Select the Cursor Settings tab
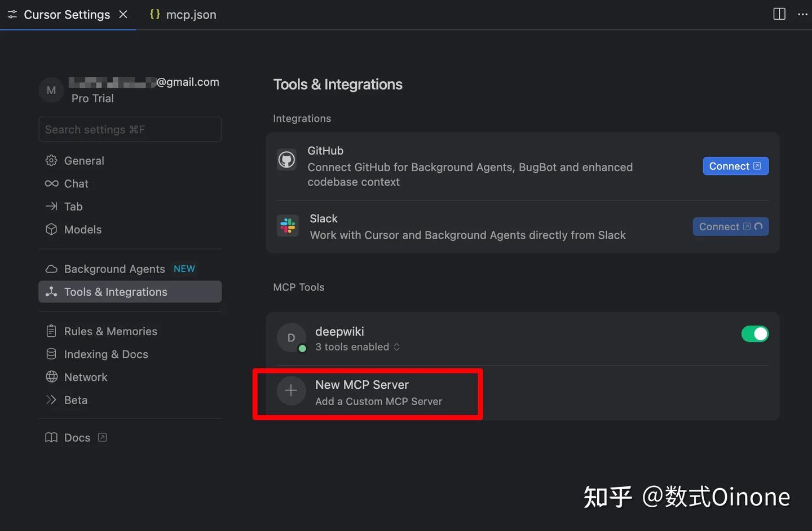The width and height of the screenshot is (812, 531). (x=67, y=15)
